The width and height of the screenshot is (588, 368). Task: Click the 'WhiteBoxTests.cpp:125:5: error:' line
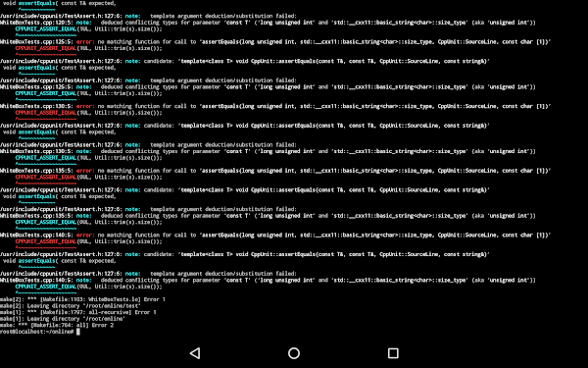[x=275, y=41]
